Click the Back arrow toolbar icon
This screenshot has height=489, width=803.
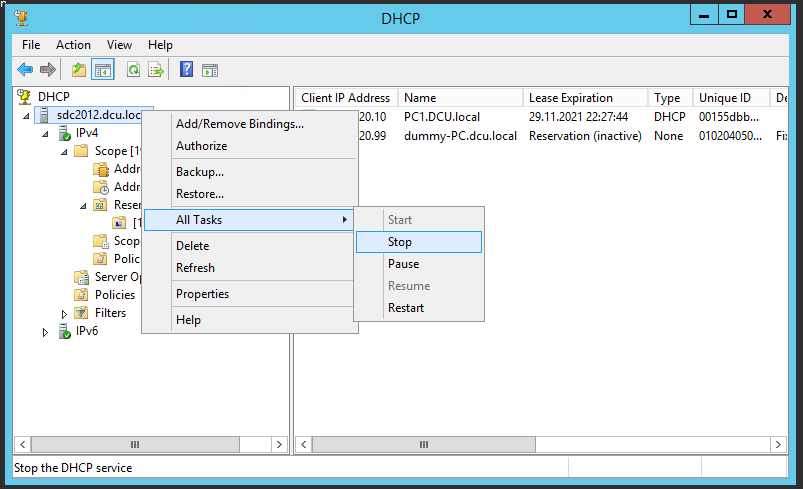point(25,69)
